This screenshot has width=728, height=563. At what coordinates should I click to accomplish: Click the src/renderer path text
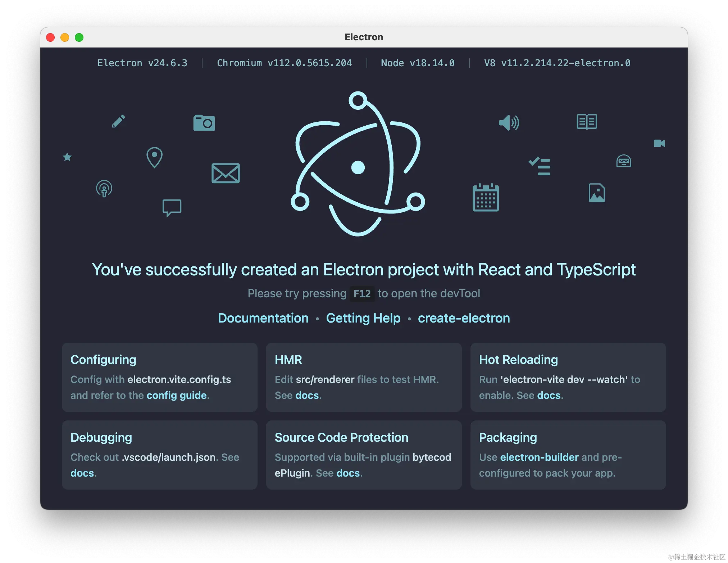[325, 379]
